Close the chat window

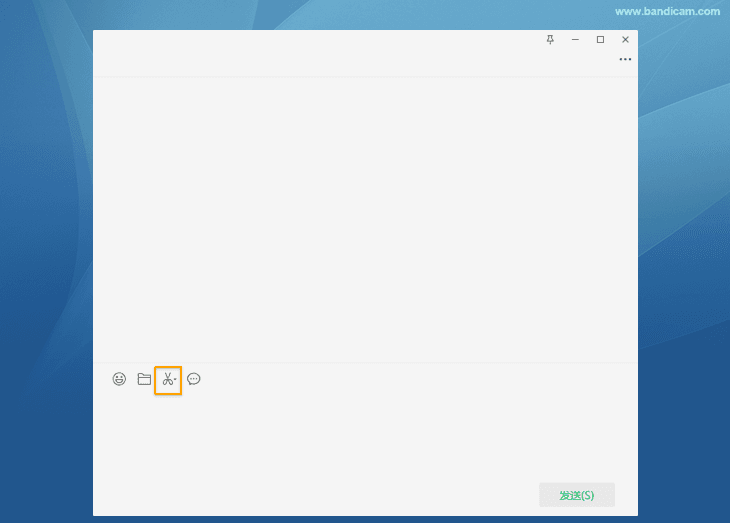point(625,39)
